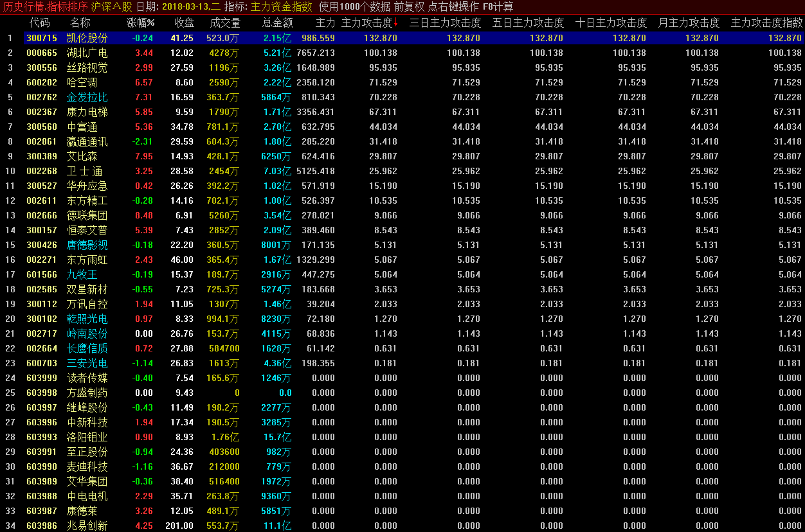This screenshot has width=805, height=532.
Task: Click the 成交量 column header
Action: tap(226, 23)
